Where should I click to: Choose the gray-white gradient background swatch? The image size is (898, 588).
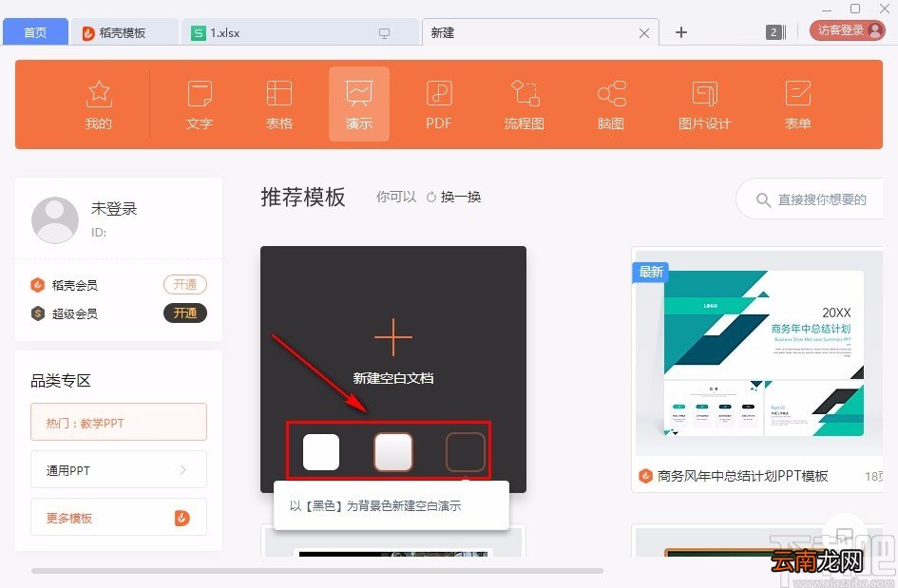click(392, 452)
